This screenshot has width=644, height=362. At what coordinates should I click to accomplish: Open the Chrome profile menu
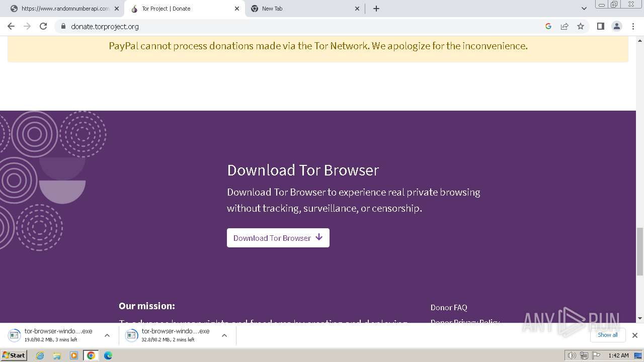click(x=617, y=26)
